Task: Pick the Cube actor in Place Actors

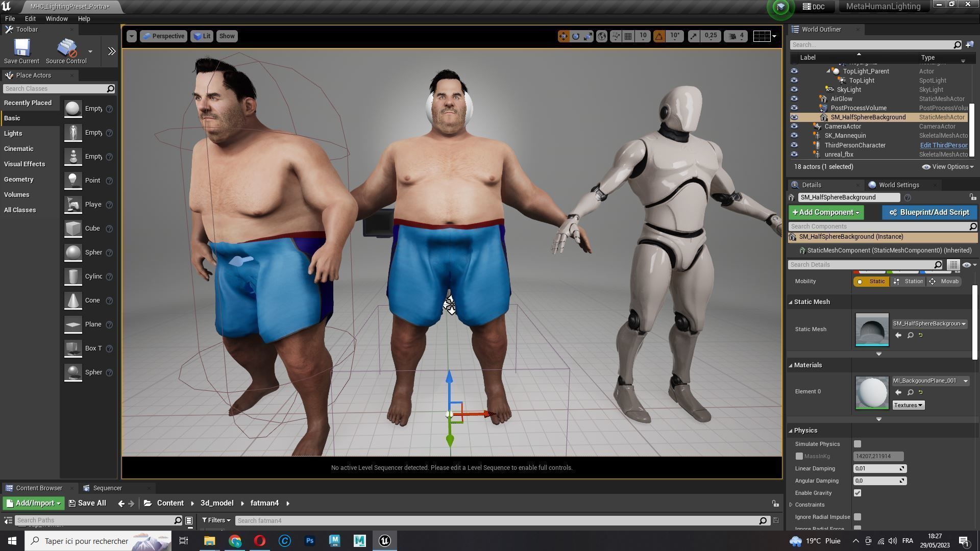Action: (x=84, y=229)
